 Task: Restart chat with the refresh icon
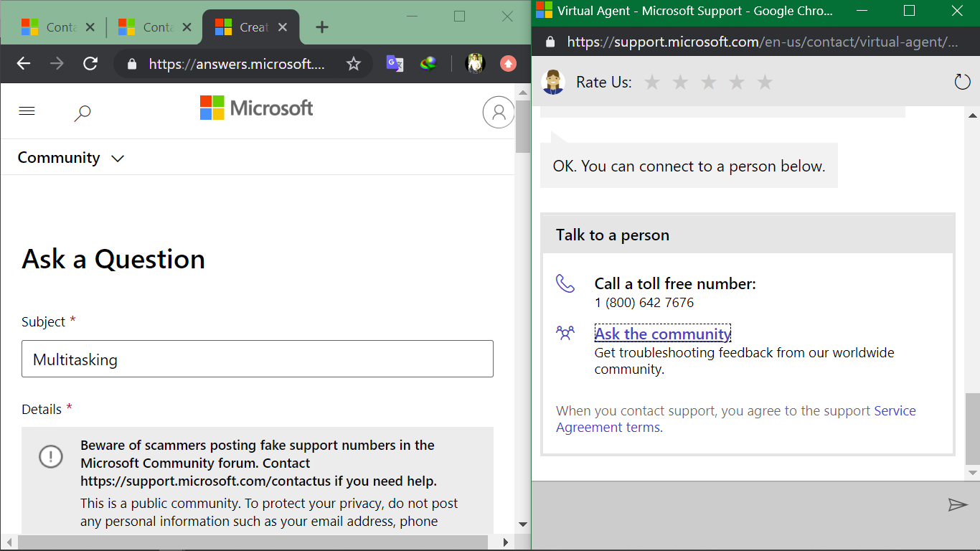(962, 82)
